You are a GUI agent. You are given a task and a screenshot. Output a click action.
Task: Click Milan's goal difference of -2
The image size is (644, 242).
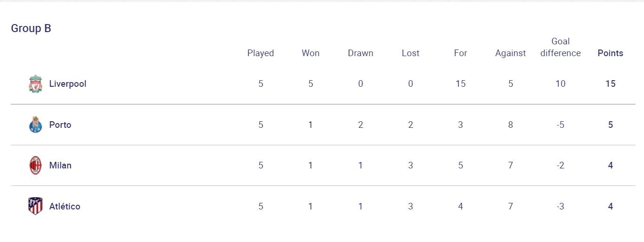coord(560,166)
